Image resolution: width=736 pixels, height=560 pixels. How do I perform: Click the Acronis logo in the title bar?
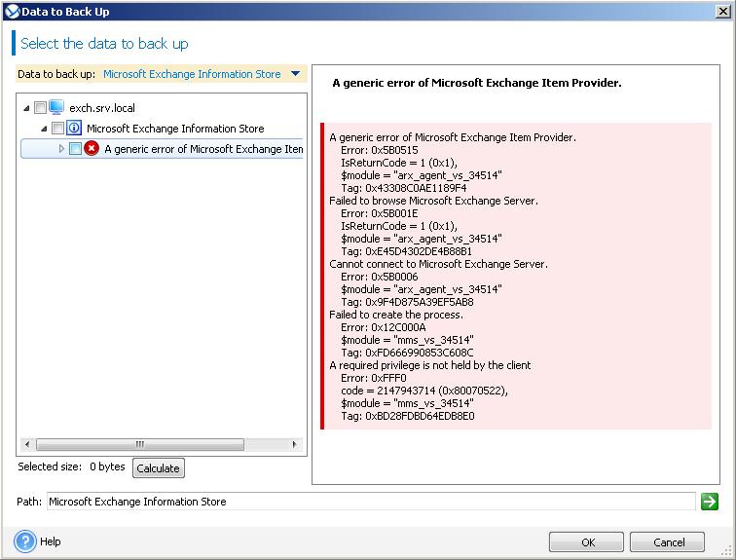[12, 12]
